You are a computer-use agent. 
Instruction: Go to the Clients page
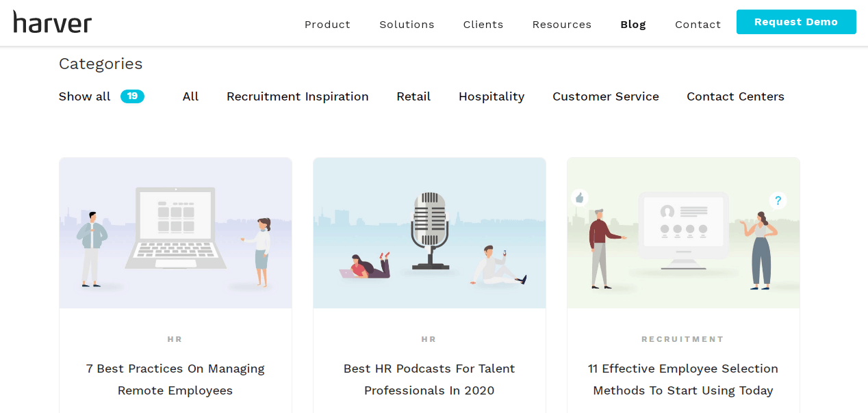[x=483, y=25]
